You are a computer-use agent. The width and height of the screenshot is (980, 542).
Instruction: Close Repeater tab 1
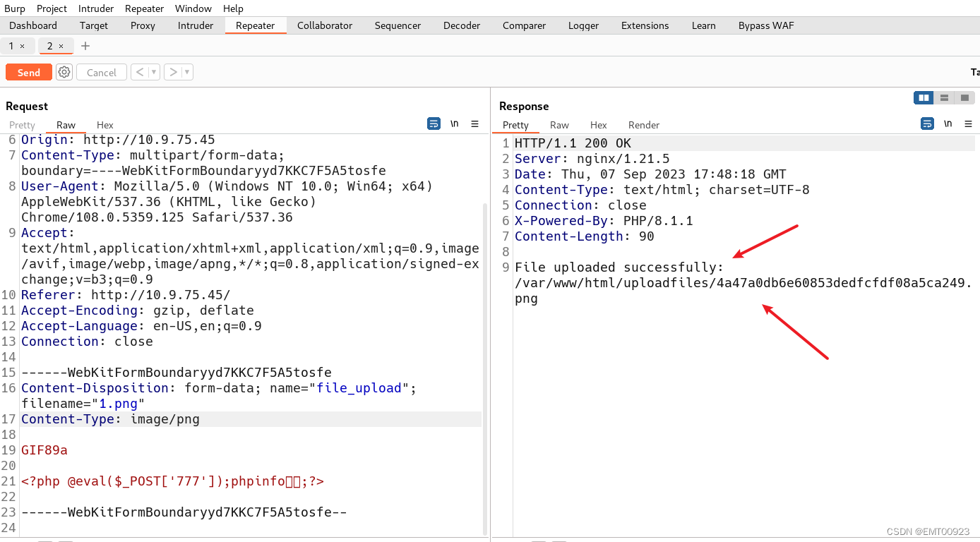click(22, 46)
